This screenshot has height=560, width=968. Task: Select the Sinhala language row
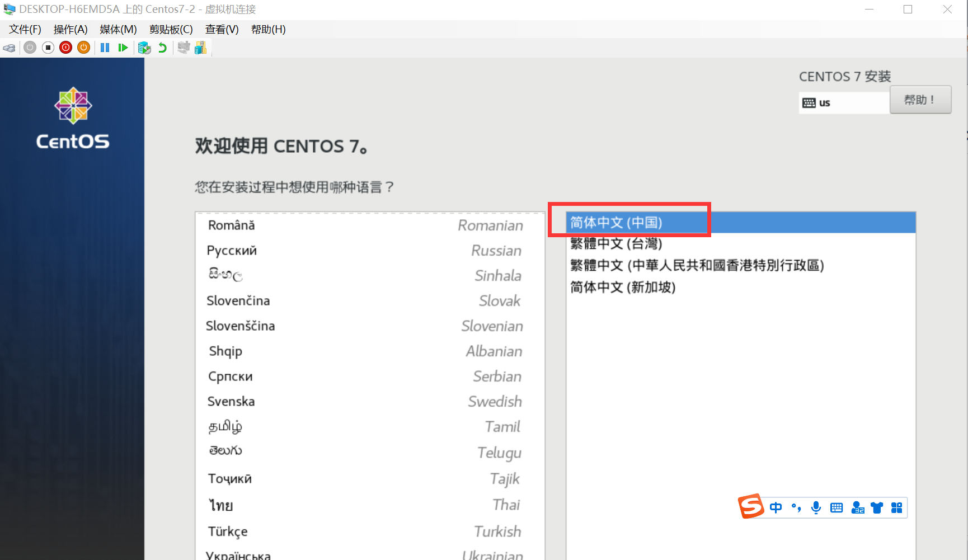[x=370, y=276]
